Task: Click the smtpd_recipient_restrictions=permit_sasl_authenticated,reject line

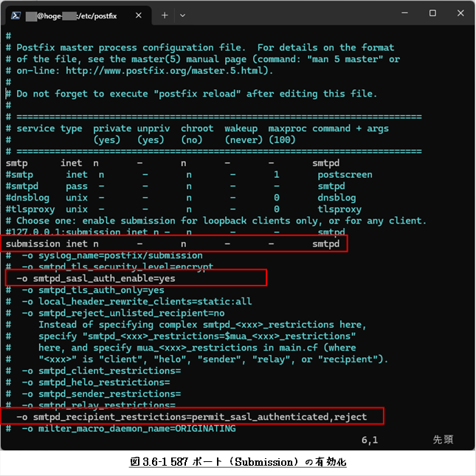Action: click(x=192, y=417)
